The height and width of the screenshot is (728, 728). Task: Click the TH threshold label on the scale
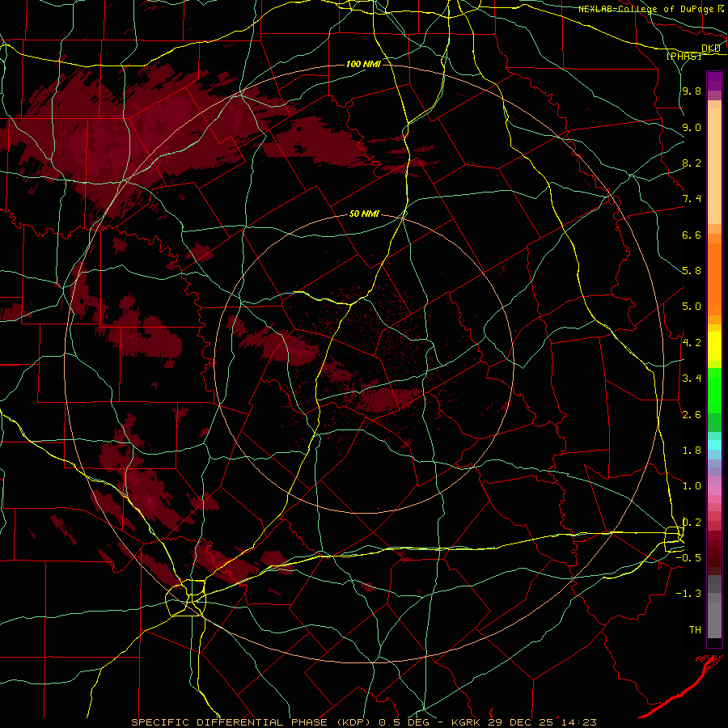pyautogui.click(x=695, y=630)
